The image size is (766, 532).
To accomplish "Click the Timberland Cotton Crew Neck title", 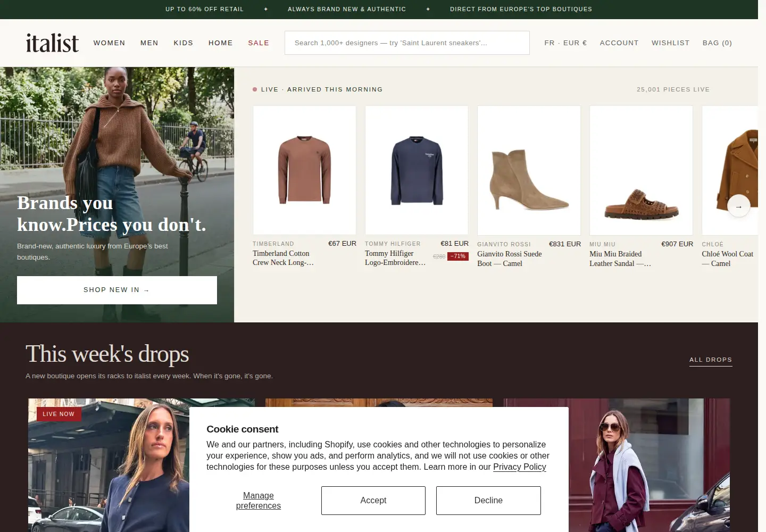I will [x=284, y=258].
